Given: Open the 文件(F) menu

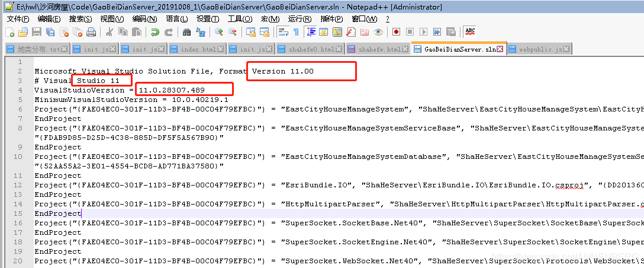Looking at the screenshot, I should [18, 19].
